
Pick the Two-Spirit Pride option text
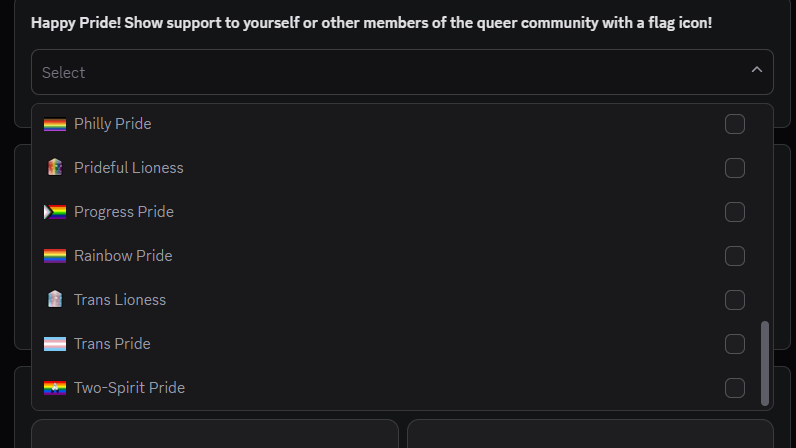[129, 388]
